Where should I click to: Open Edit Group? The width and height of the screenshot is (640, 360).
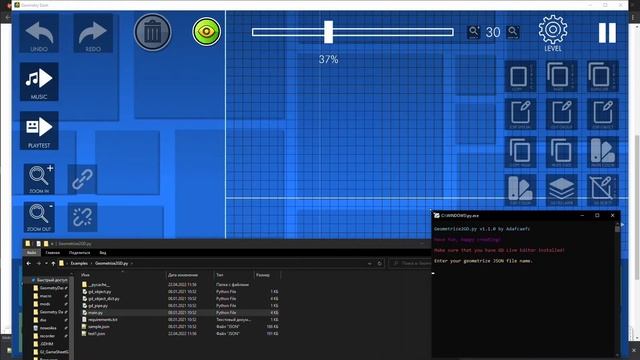(562, 114)
